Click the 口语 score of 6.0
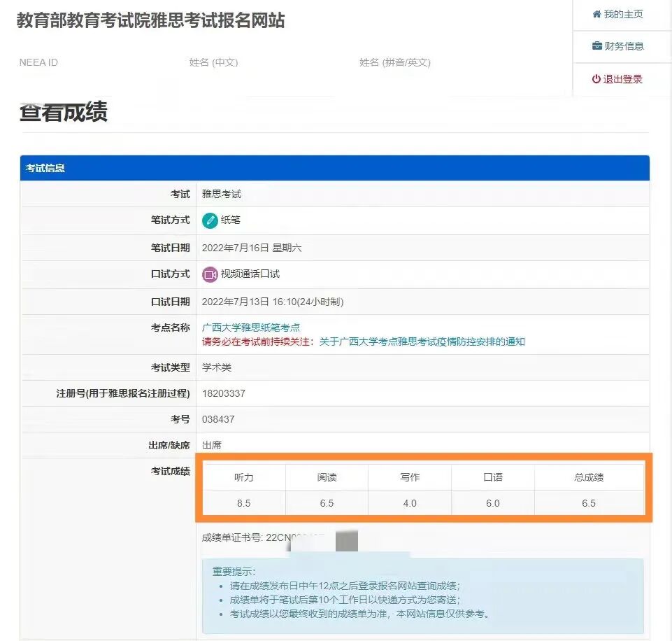The height and width of the screenshot is (641, 672). pyautogui.click(x=492, y=502)
